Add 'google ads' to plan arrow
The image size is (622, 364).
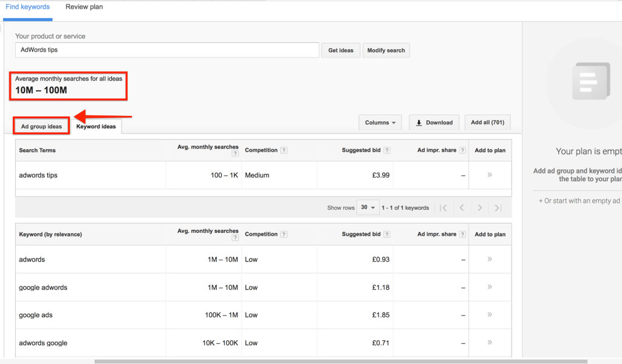[490, 314]
